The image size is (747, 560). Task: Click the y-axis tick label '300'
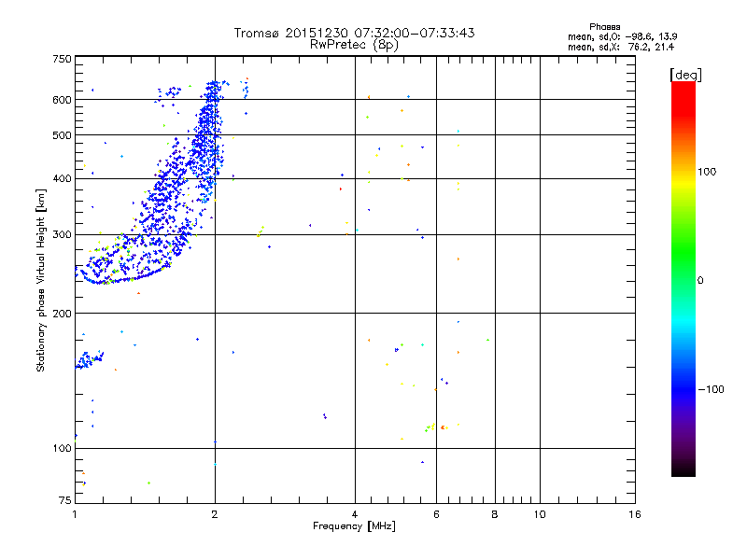point(62,234)
